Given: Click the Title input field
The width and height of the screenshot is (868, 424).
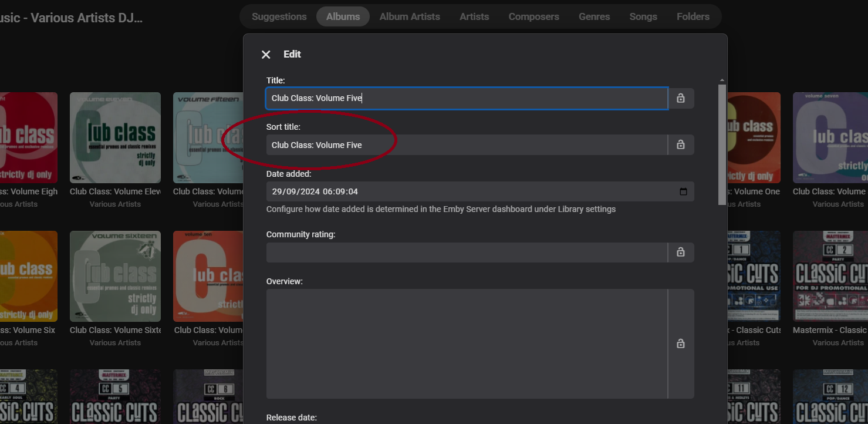Looking at the screenshot, I should (466, 98).
